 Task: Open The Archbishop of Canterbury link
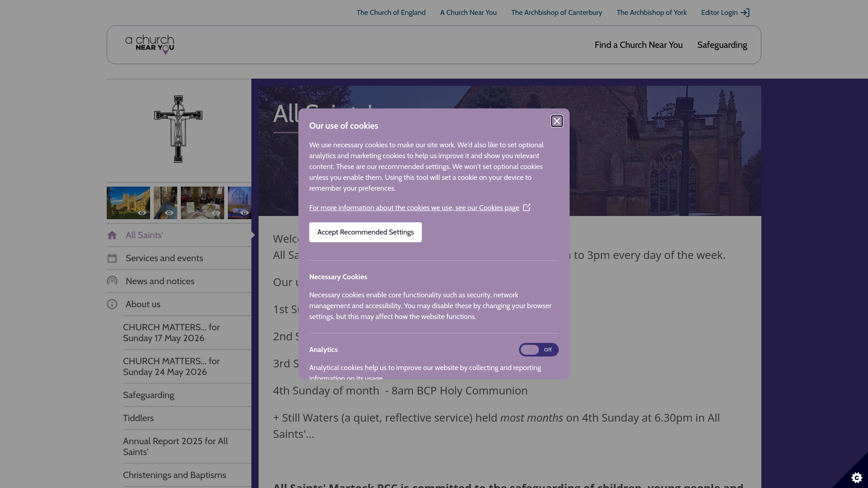coord(557,13)
